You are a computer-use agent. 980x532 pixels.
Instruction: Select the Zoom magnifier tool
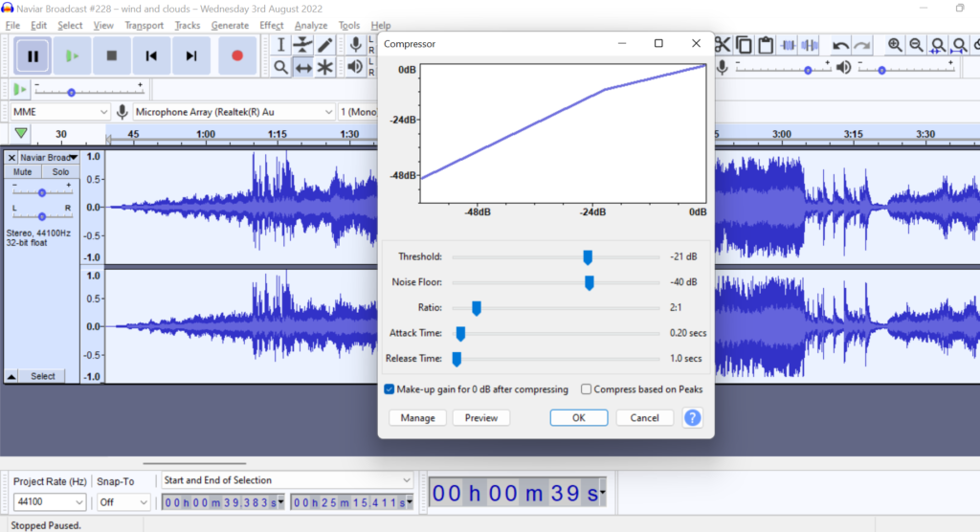pos(280,67)
